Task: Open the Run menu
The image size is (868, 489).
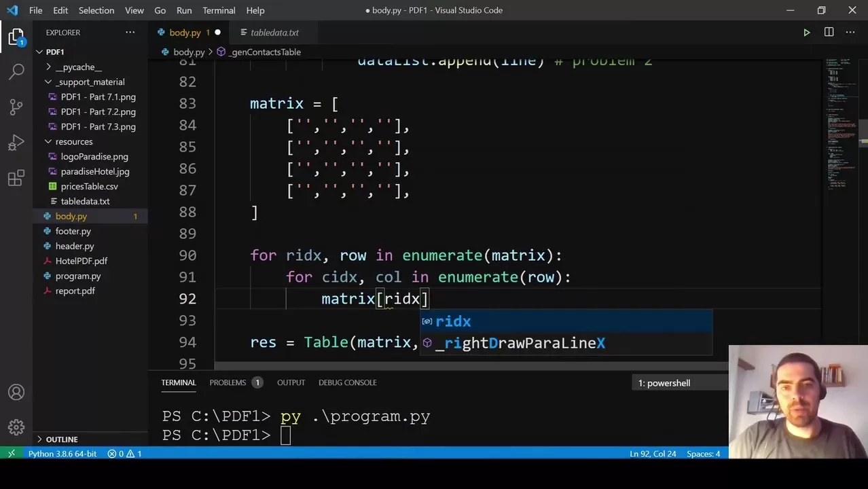Action: 183,10
